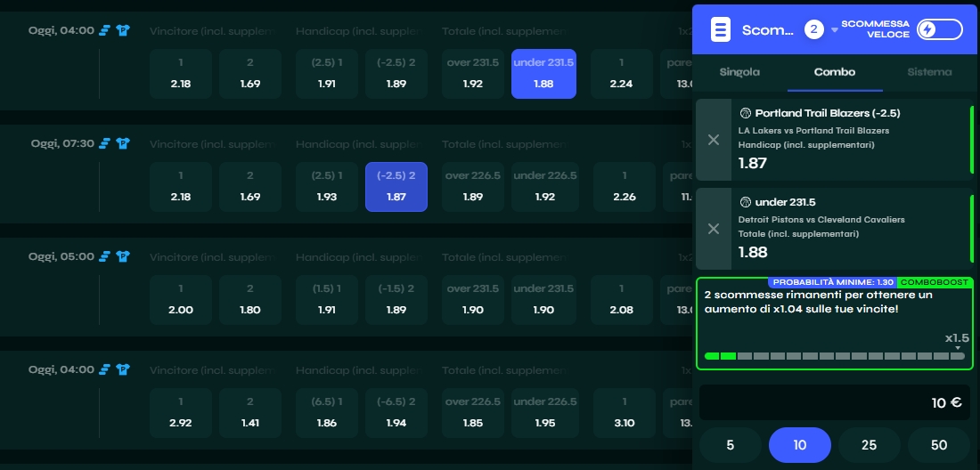Image resolution: width=980 pixels, height=470 pixels.
Task: Click Oggi, 05:00 match time
Action: [x=61, y=256]
